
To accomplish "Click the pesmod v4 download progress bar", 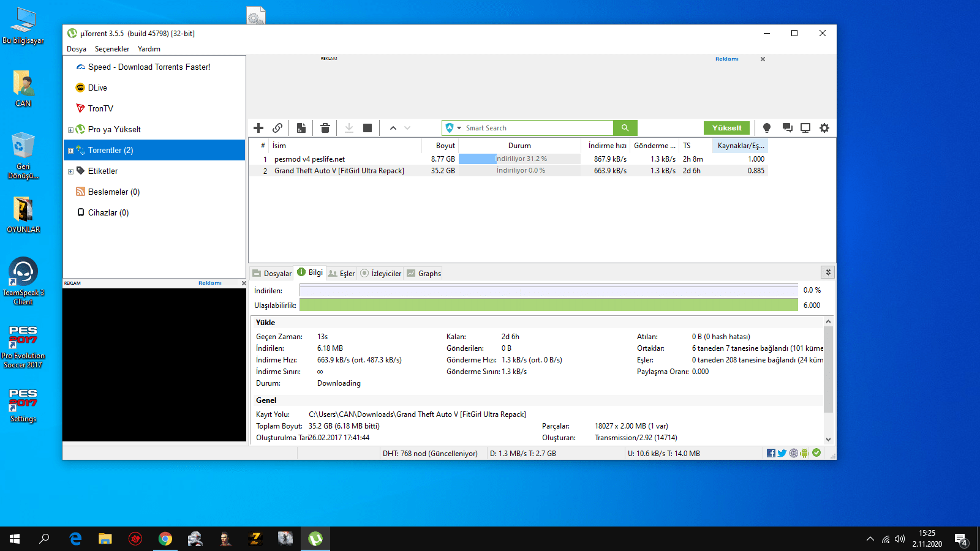I will pyautogui.click(x=519, y=159).
